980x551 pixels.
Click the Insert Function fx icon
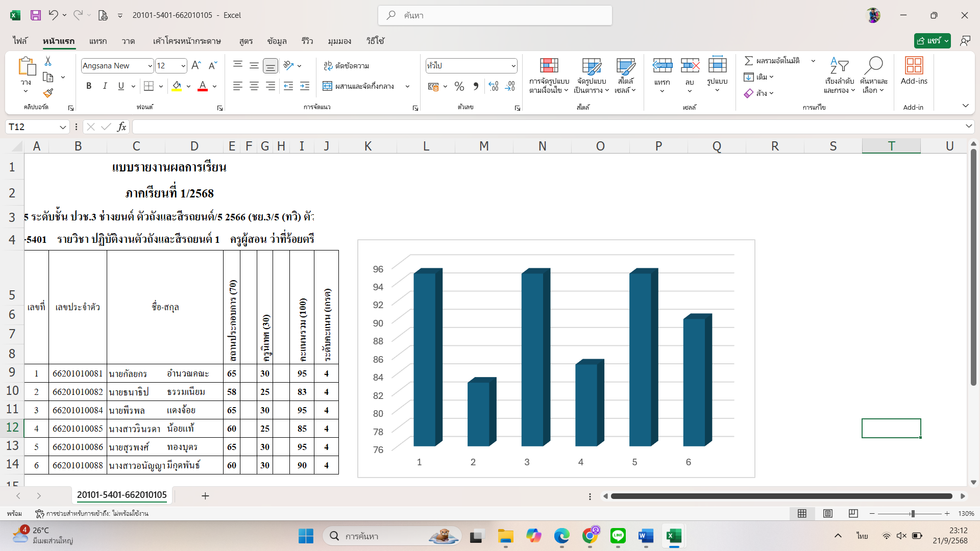point(121,127)
